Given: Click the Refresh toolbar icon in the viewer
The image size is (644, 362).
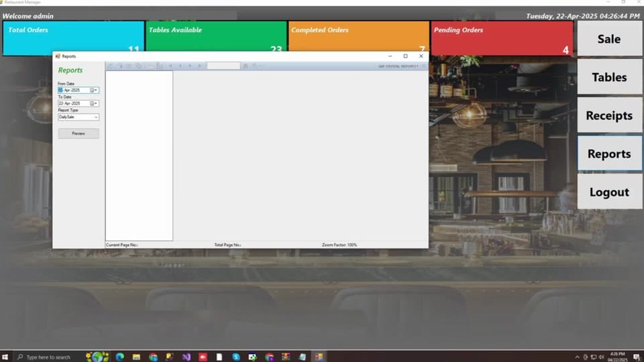Looking at the screenshot, I should coord(129,66).
